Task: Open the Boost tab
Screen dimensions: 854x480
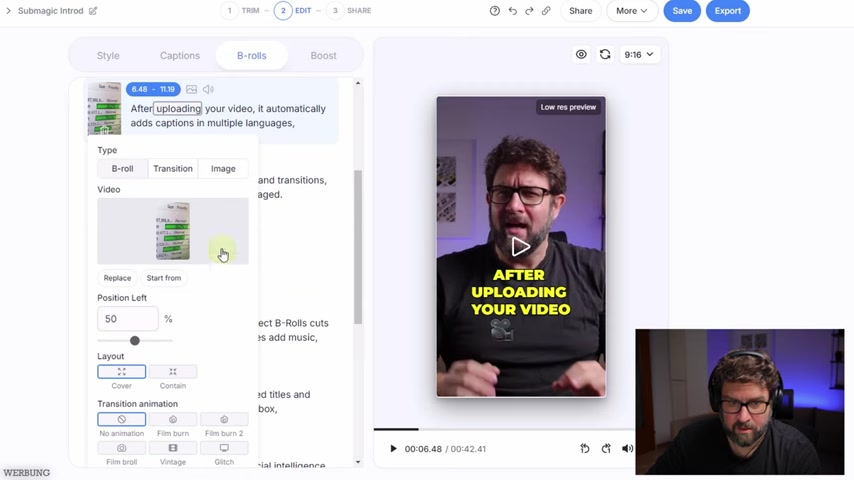Action: 324,56
